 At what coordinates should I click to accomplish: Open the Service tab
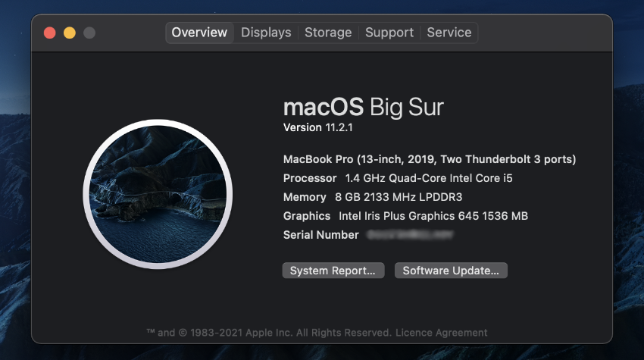coord(449,33)
